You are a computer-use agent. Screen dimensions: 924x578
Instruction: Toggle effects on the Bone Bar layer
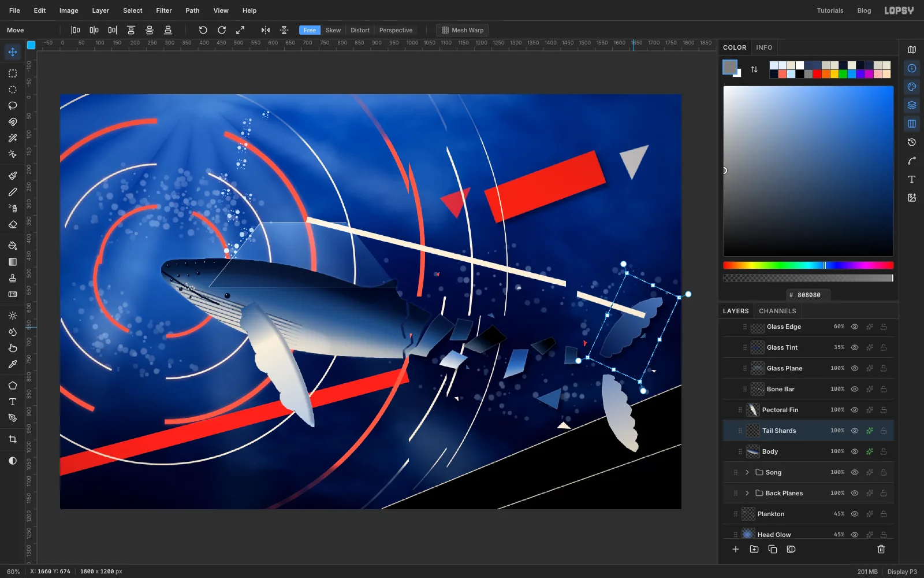coord(869,389)
